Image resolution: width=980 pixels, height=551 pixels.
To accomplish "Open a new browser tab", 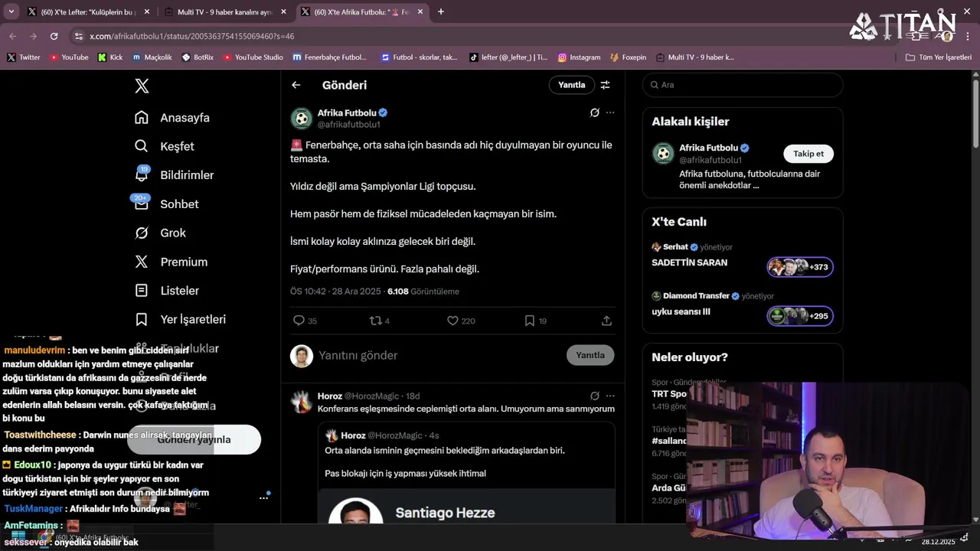I will click(x=441, y=11).
